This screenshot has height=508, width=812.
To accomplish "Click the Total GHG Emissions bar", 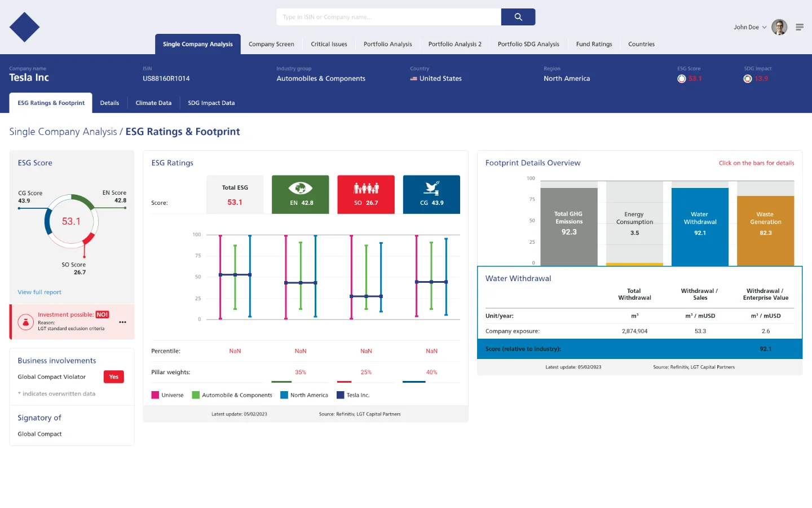I will 569,226.
